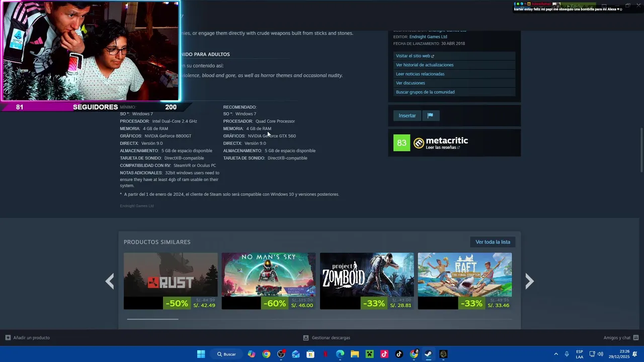Open Minecraft from the taskbar

[x=370, y=354]
